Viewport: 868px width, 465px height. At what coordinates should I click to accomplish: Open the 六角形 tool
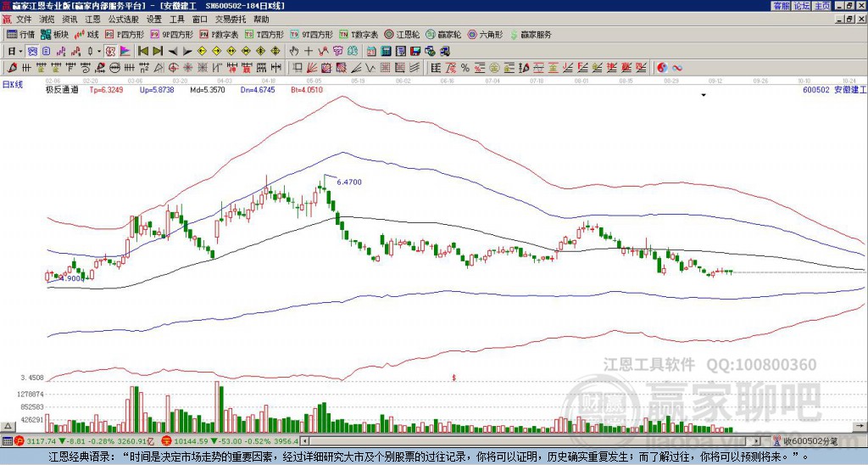point(486,34)
